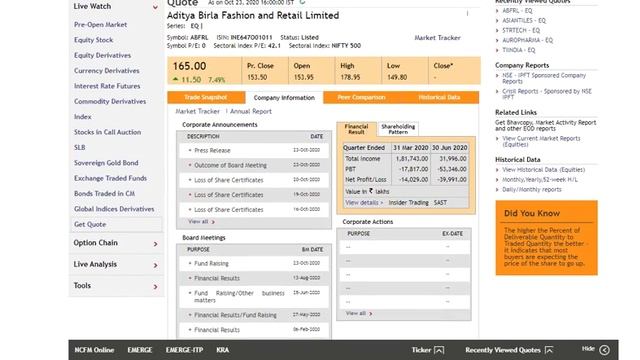The image size is (640, 360).
Task: Open Market Tracker link near header
Action: (x=437, y=38)
